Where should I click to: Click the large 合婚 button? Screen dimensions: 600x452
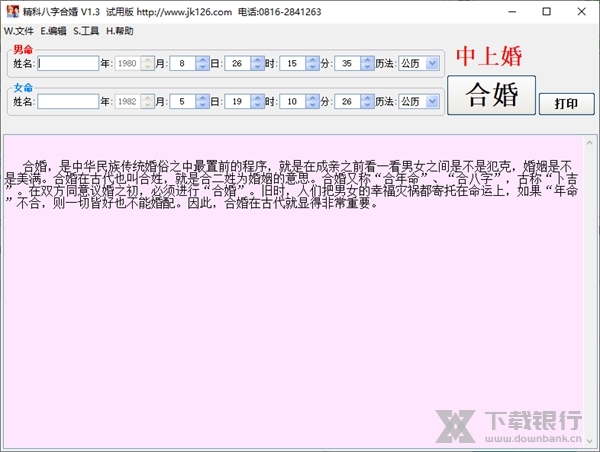(491, 95)
